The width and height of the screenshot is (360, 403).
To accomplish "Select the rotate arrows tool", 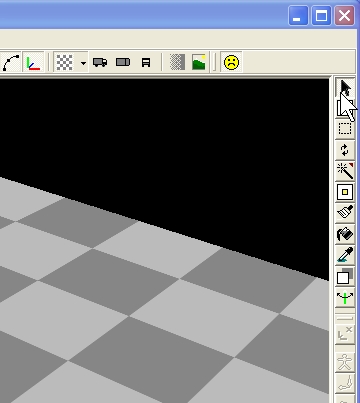I will (x=345, y=150).
